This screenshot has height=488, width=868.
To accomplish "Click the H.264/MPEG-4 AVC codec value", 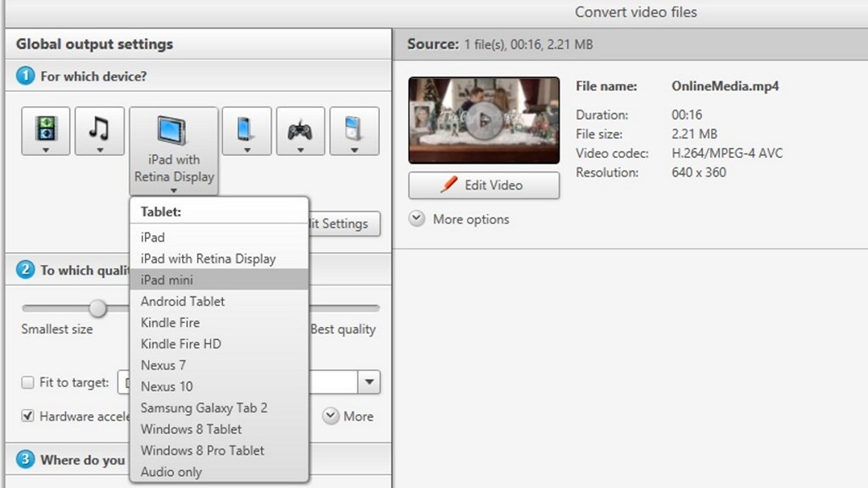I will [726, 153].
